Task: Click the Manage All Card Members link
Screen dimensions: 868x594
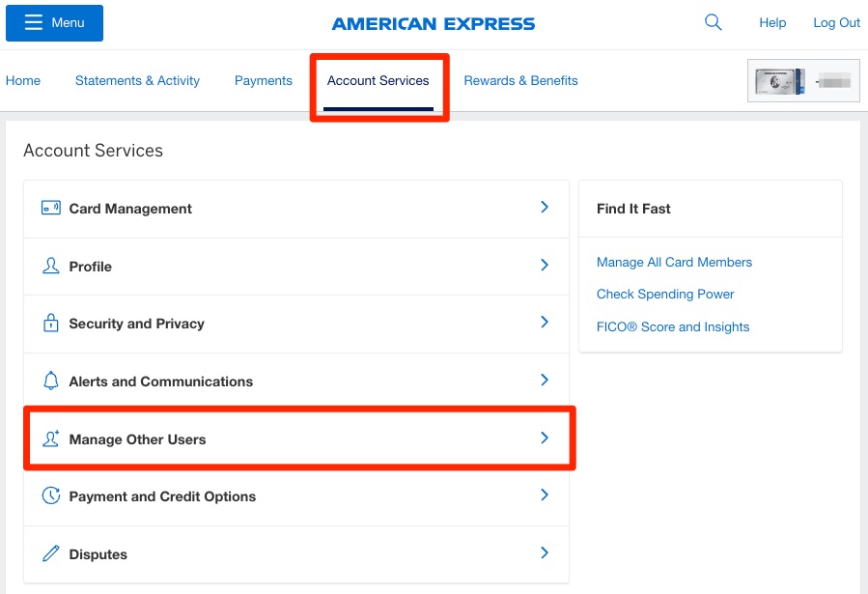Action: pyautogui.click(x=674, y=262)
